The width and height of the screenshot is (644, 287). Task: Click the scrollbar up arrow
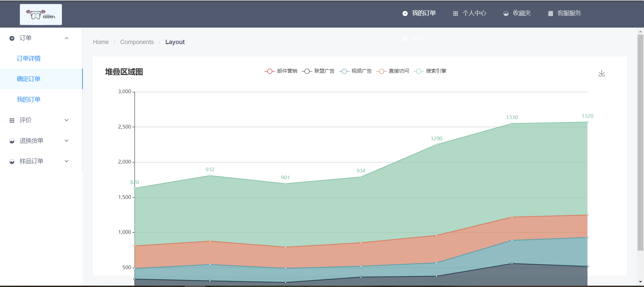640,31
